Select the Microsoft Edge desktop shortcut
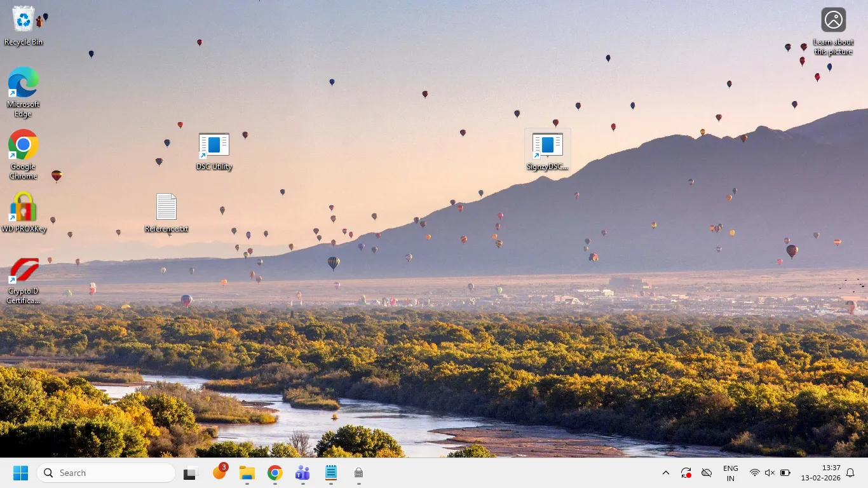The width and height of the screenshot is (868, 488). pos(24,92)
